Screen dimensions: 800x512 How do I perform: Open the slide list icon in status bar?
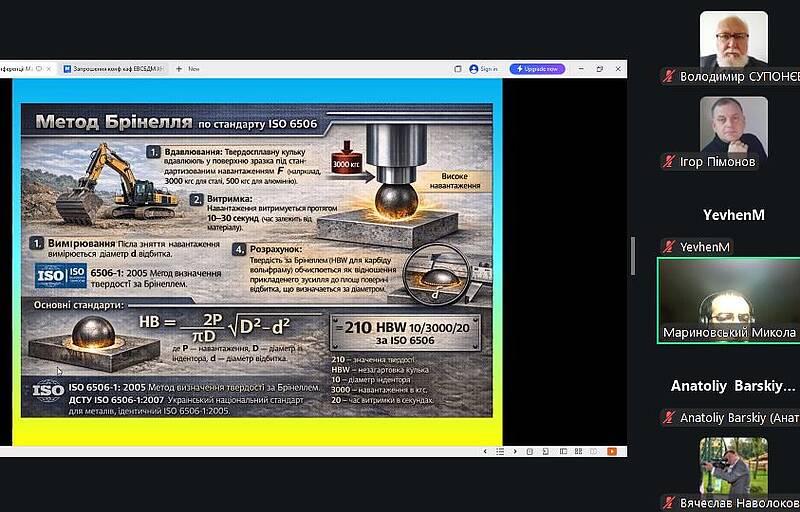tap(500, 451)
